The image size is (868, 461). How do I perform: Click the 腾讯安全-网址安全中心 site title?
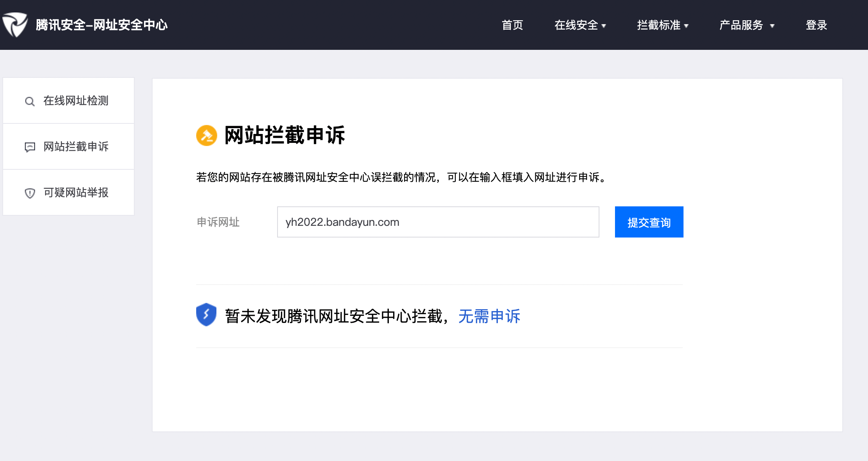point(102,25)
